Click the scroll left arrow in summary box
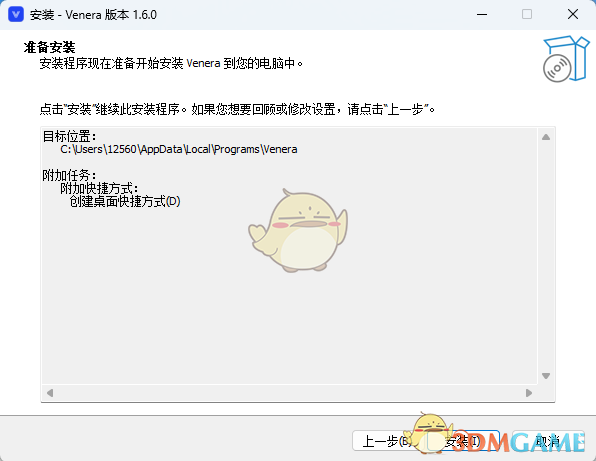The image size is (596, 461). (50, 393)
